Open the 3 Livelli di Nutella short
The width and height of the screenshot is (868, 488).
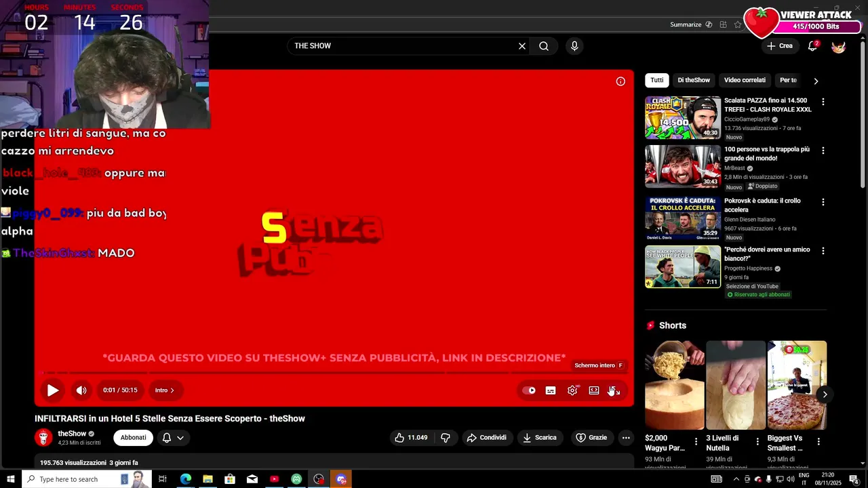736,385
